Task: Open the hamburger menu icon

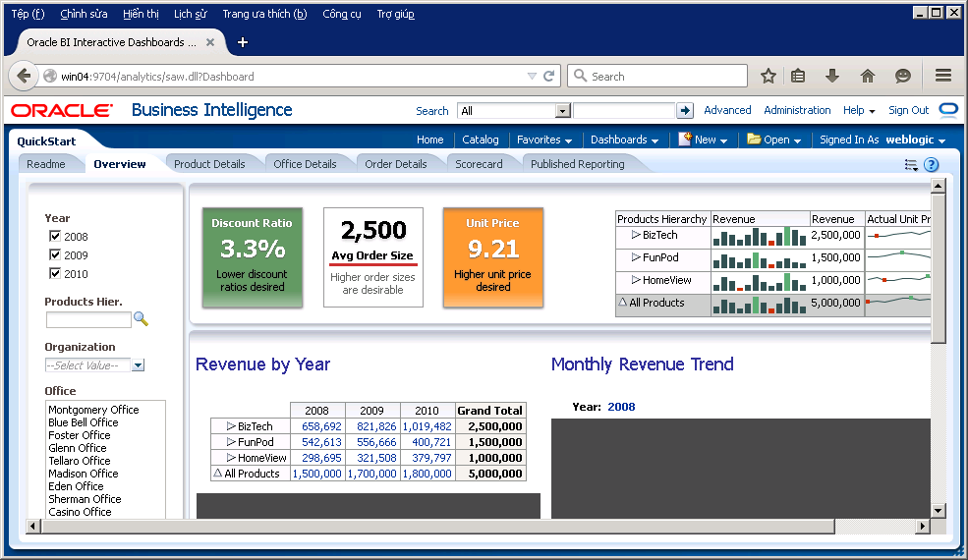Action: pyautogui.click(x=943, y=76)
